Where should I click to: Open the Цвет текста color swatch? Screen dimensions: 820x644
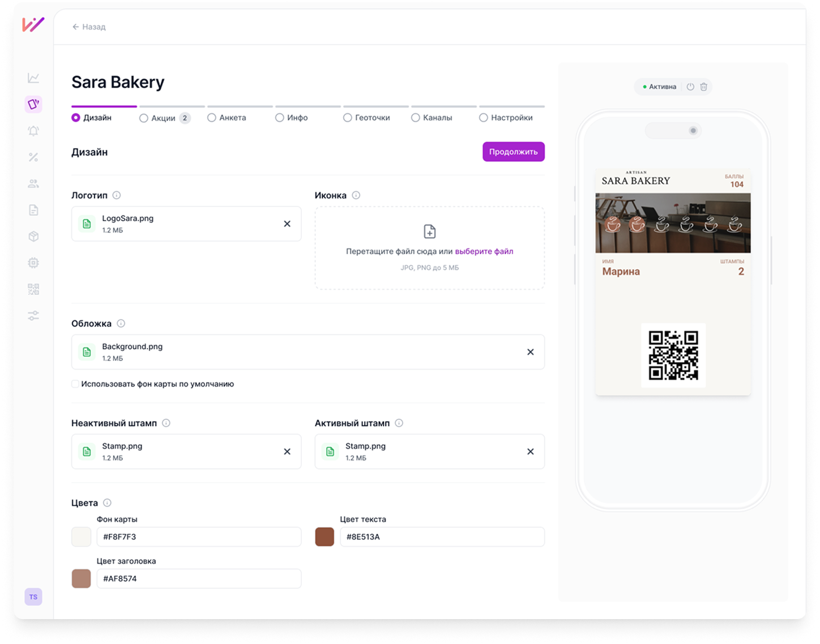324,537
